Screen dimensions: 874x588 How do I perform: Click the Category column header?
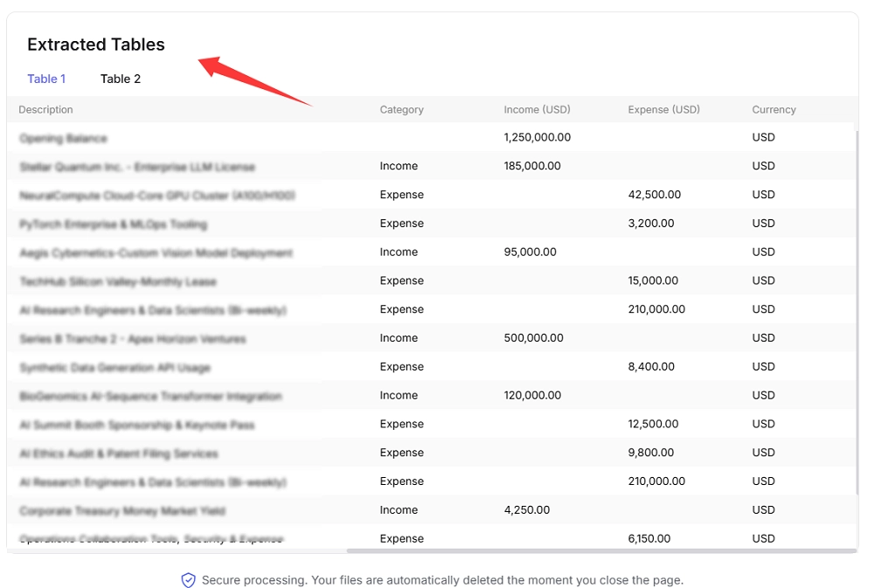tap(401, 109)
